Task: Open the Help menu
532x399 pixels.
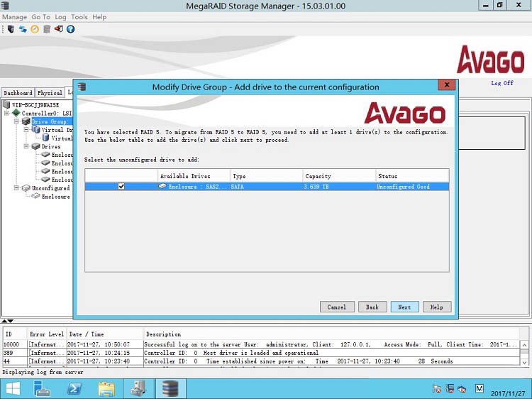Action: tap(99, 17)
